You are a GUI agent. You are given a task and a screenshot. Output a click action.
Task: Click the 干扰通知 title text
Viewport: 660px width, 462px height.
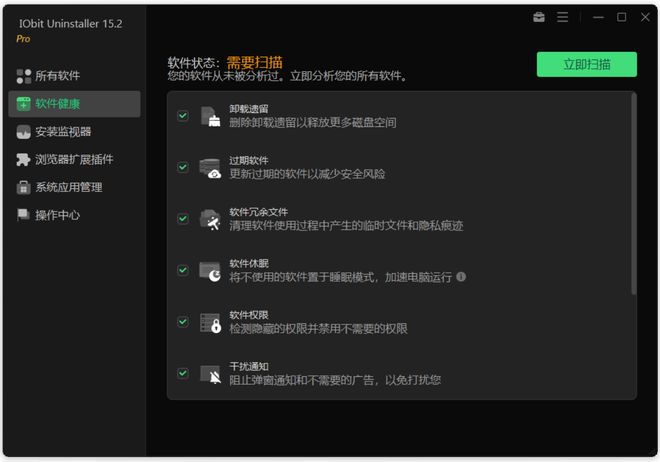coord(249,366)
